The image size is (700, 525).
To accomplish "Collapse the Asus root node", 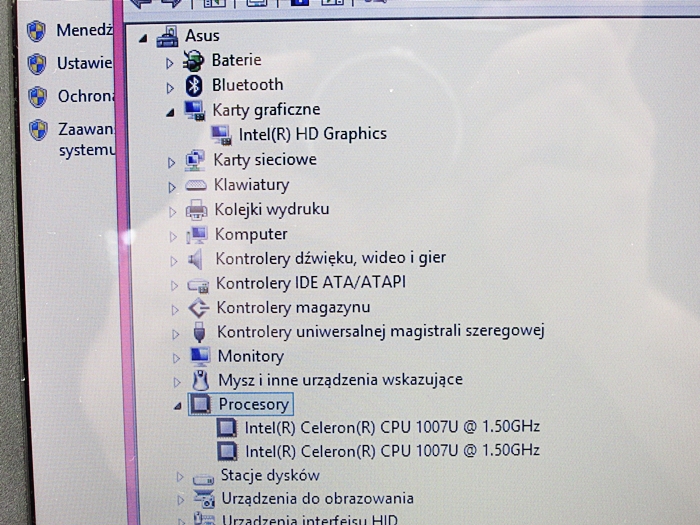I will [143, 39].
